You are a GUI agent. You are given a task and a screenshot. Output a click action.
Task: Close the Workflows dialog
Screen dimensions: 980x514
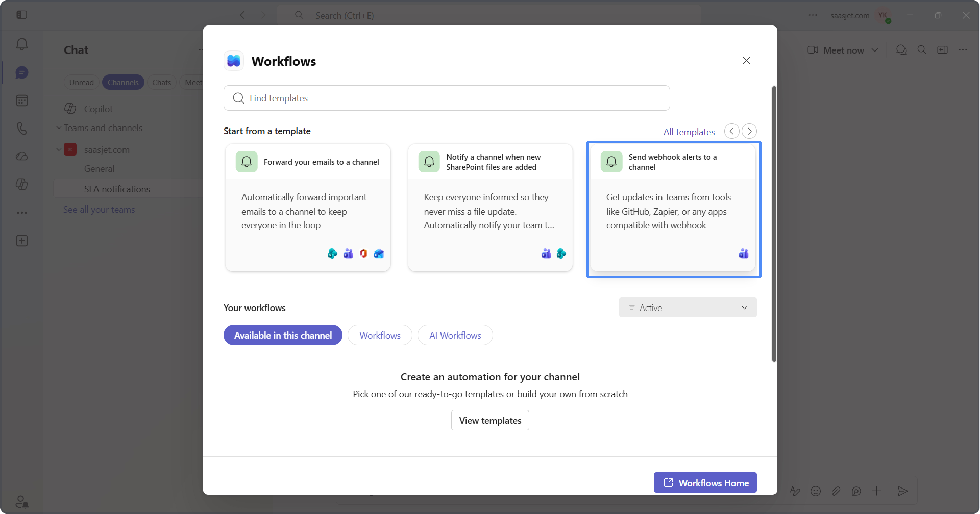[x=746, y=60]
